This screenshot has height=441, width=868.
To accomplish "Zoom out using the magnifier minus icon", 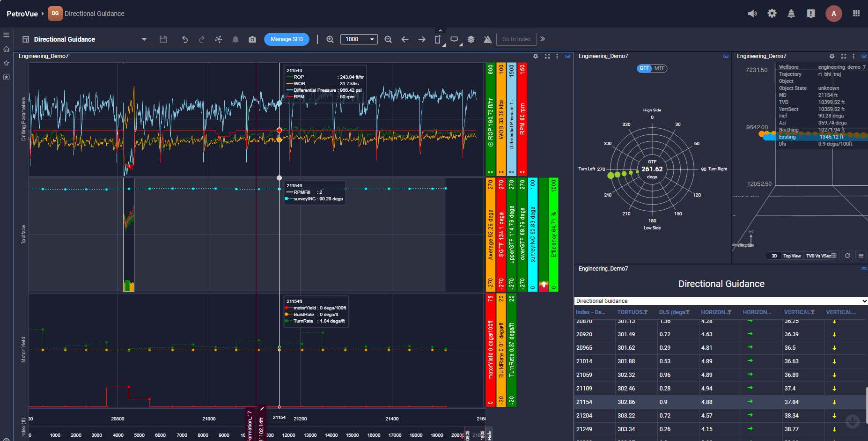I will click(388, 39).
